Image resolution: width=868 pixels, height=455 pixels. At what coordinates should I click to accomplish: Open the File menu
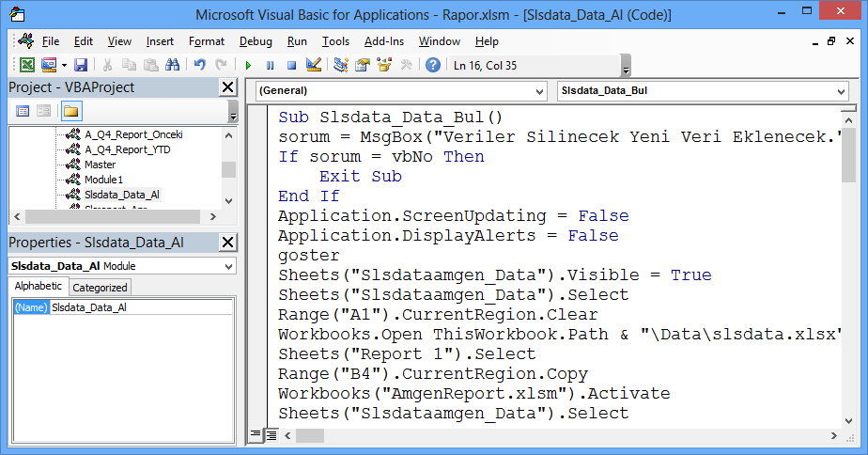pos(51,41)
